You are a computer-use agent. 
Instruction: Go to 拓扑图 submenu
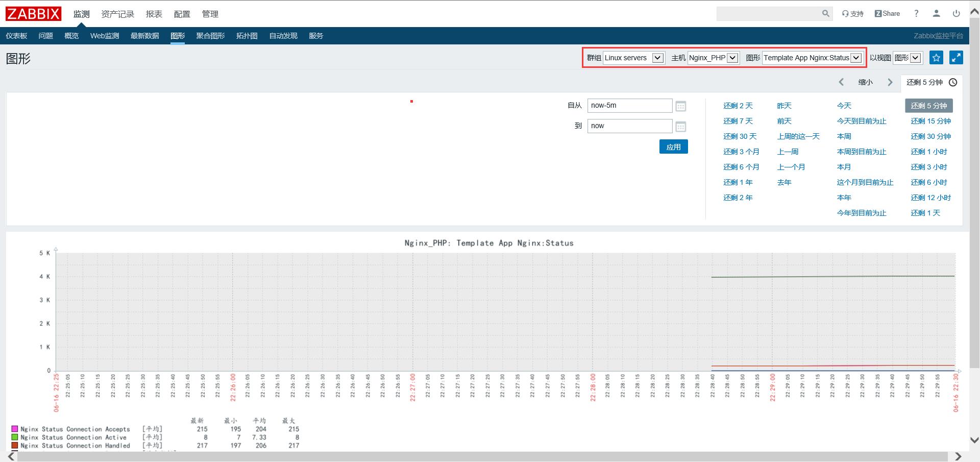[247, 36]
